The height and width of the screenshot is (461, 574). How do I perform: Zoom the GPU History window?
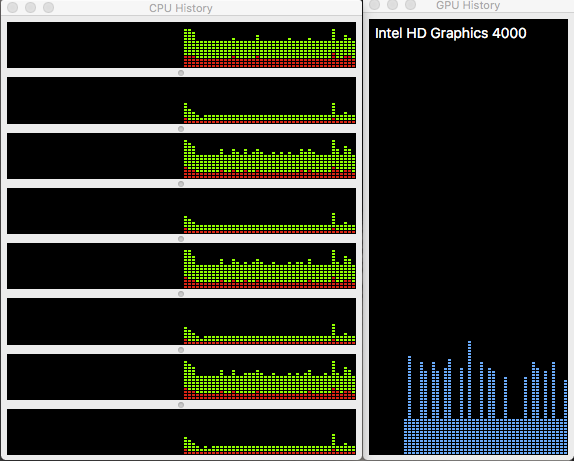click(410, 4)
